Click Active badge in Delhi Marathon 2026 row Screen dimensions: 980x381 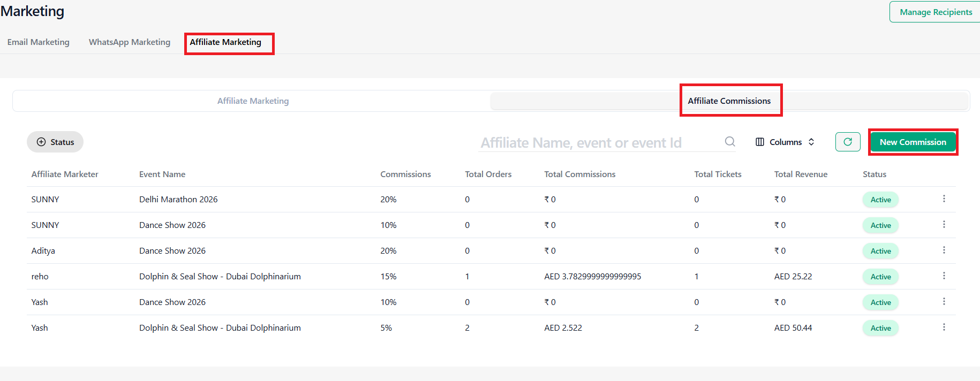point(880,200)
